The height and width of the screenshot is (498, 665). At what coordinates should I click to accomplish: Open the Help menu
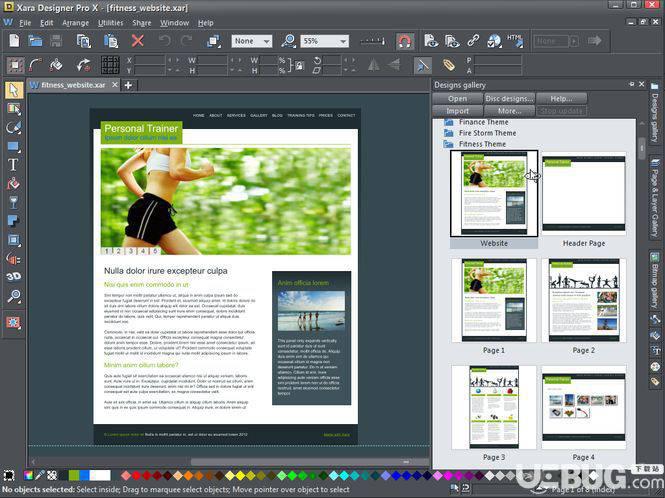[x=206, y=23]
